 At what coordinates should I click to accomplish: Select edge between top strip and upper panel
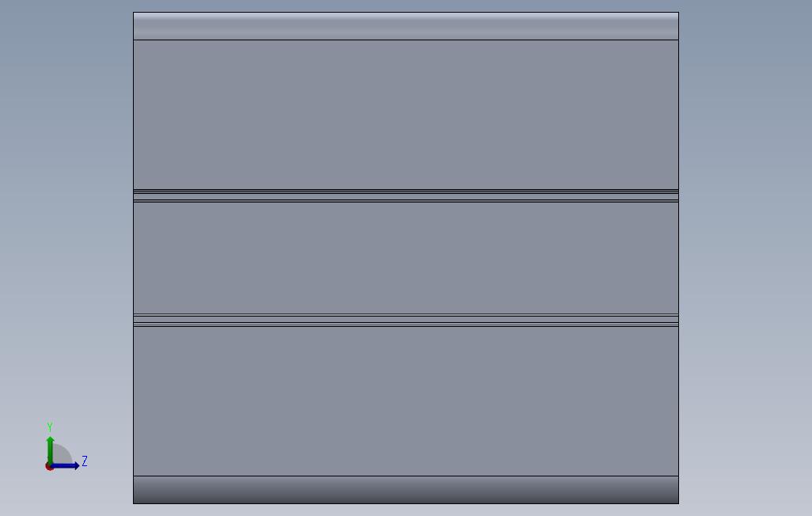[x=406, y=40]
